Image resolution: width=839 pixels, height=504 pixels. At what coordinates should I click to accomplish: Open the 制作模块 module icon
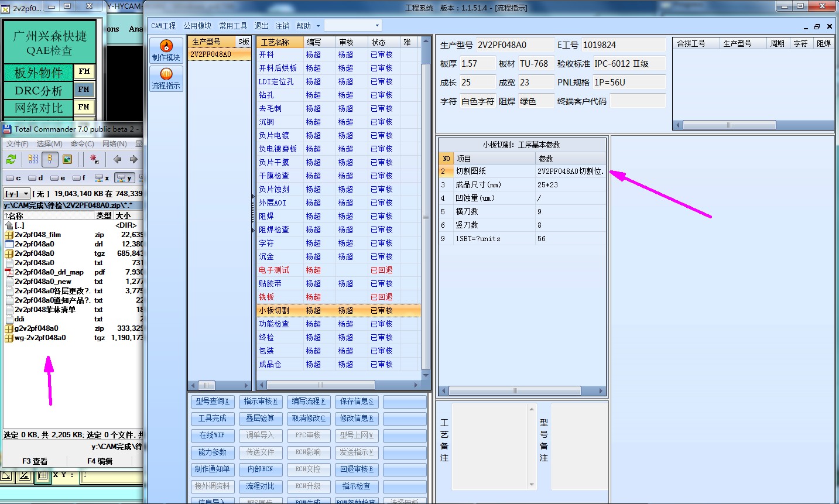(x=166, y=50)
